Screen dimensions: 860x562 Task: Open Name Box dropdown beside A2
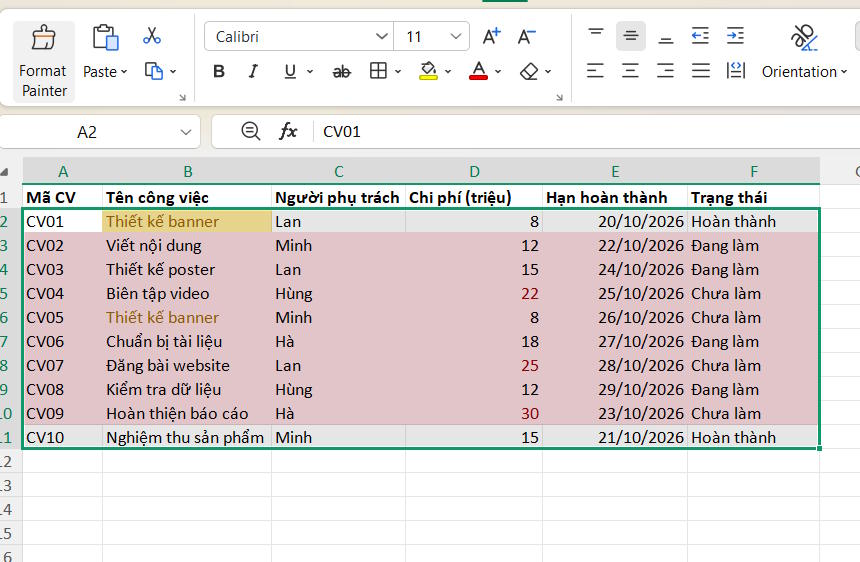point(186,132)
